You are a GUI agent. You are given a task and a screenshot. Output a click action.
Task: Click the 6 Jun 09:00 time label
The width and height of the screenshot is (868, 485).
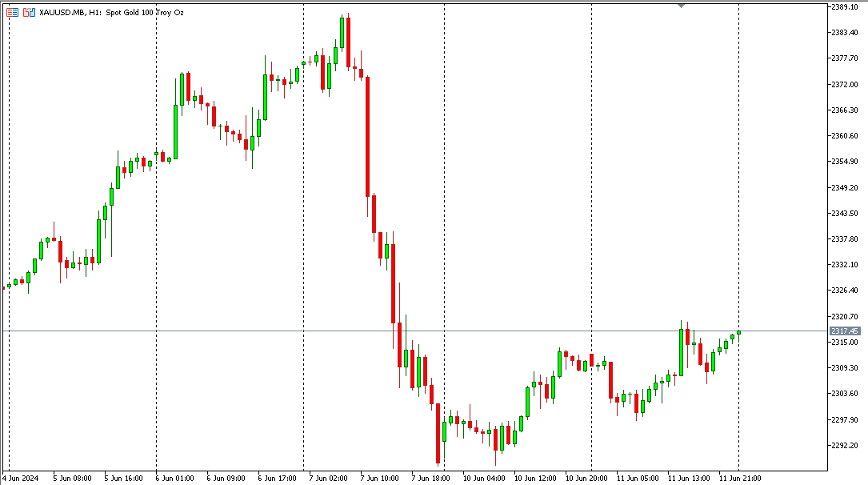coord(226,479)
